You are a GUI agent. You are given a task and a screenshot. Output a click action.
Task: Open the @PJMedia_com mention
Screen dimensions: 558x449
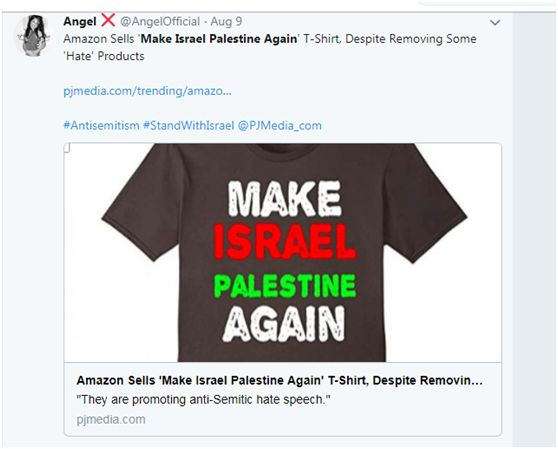coord(279,126)
